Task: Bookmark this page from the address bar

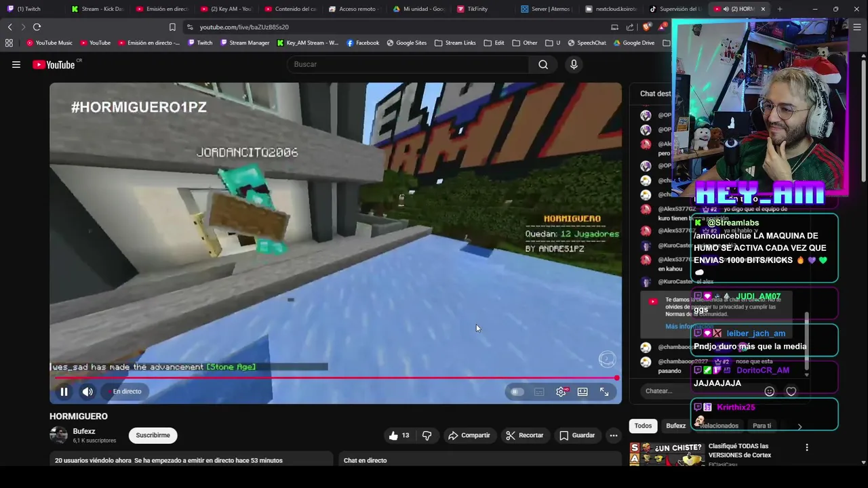Action: click(x=172, y=27)
